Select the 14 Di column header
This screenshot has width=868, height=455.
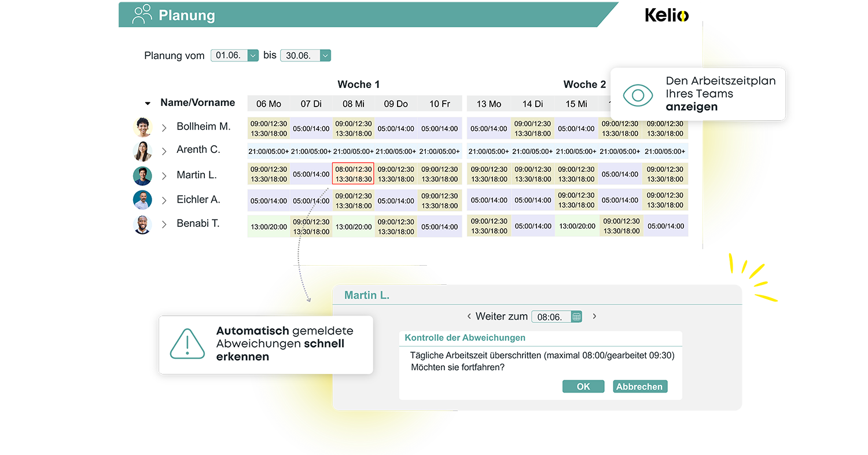coord(532,104)
